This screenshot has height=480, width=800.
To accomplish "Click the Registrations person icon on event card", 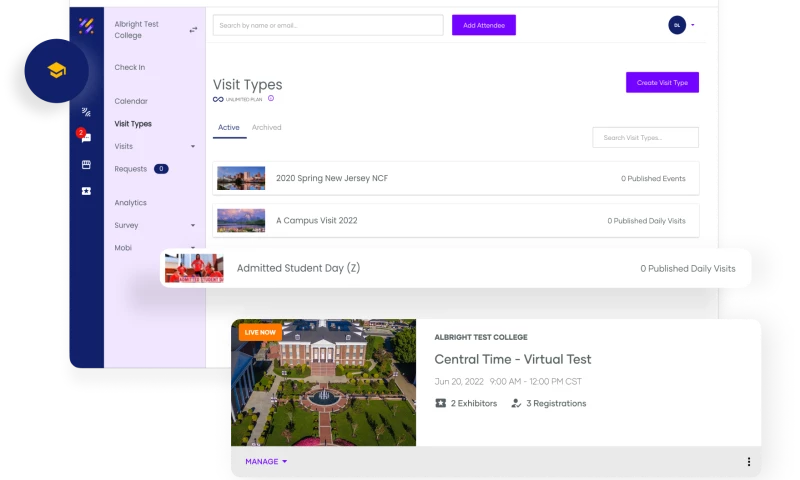I will coord(516,403).
